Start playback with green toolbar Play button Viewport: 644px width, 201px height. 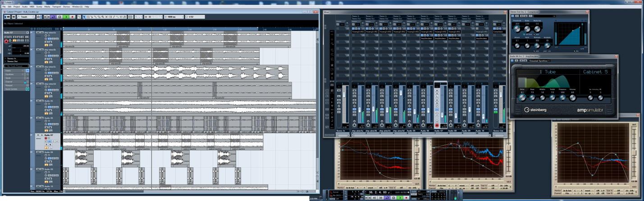[66, 17]
